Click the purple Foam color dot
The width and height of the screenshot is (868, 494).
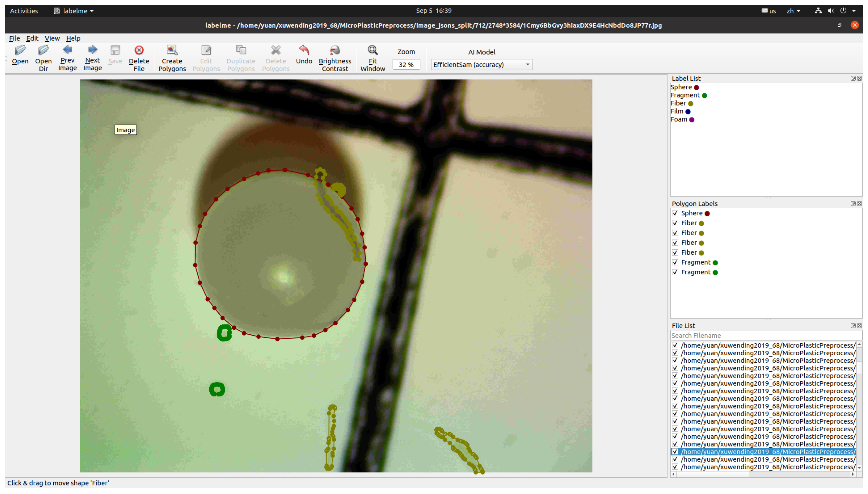click(x=692, y=120)
